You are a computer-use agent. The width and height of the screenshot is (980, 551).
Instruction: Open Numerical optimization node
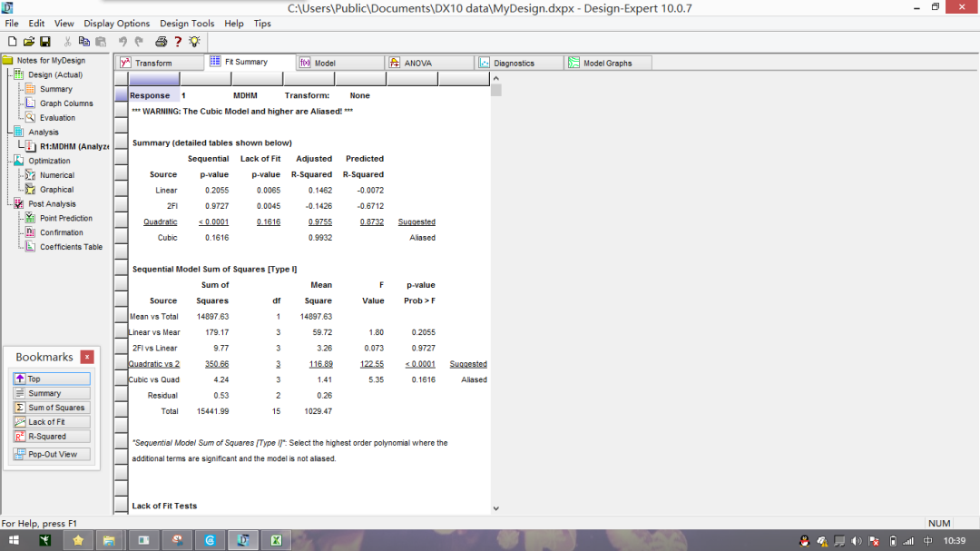pyautogui.click(x=57, y=175)
